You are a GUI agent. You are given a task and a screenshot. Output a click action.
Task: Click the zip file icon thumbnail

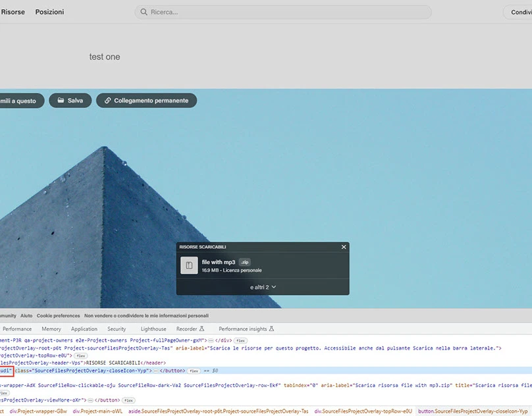[x=189, y=265]
